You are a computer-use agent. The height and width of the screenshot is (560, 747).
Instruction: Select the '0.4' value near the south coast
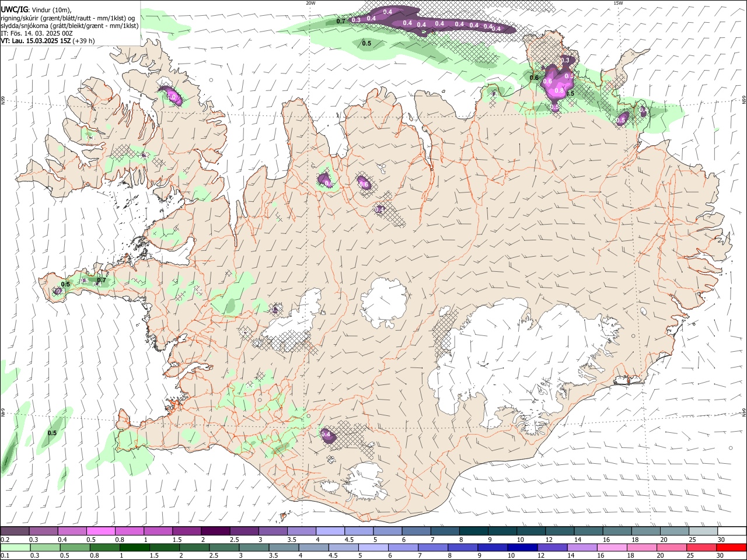click(326, 434)
